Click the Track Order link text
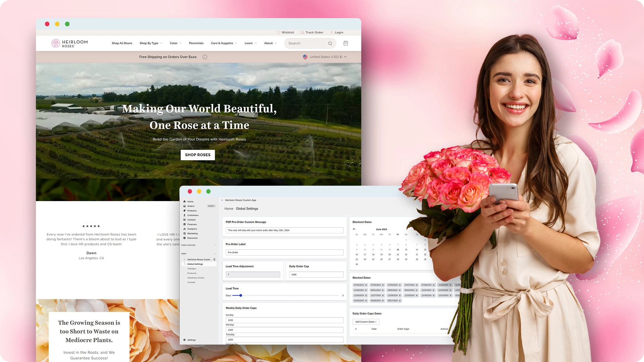Viewport: 644px width, 362px height. (x=314, y=33)
